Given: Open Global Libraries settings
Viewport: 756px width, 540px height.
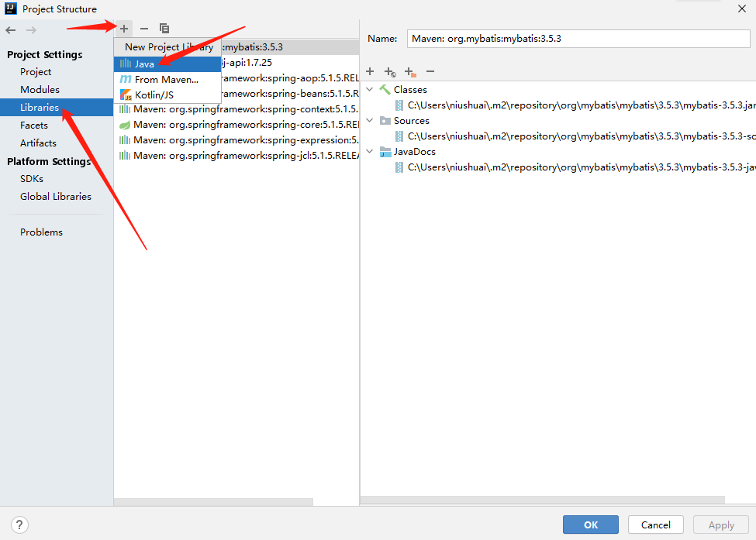Looking at the screenshot, I should pos(56,197).
